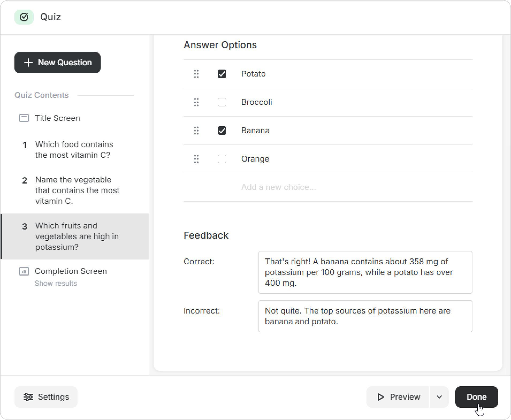Click the Quiz checkmark logo icon

point(24,17)
